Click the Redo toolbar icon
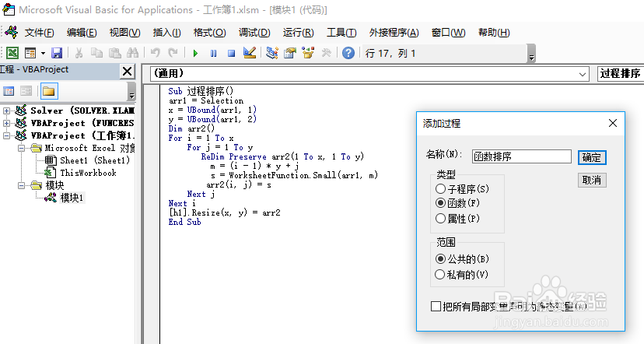 point(173,53)
